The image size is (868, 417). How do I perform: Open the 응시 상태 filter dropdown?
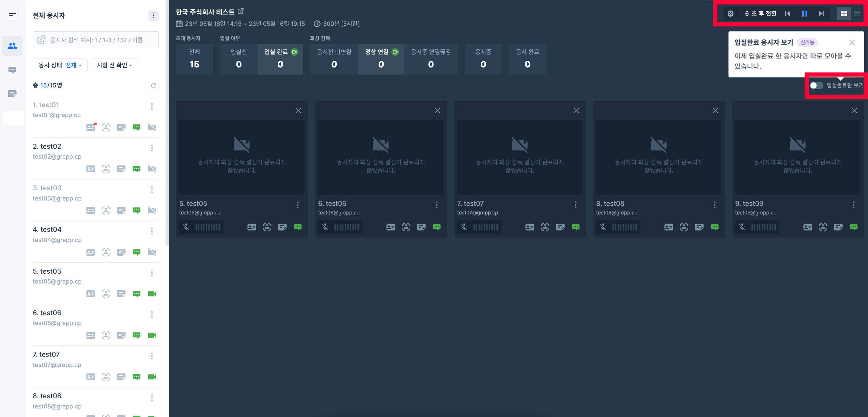(60, 65)
